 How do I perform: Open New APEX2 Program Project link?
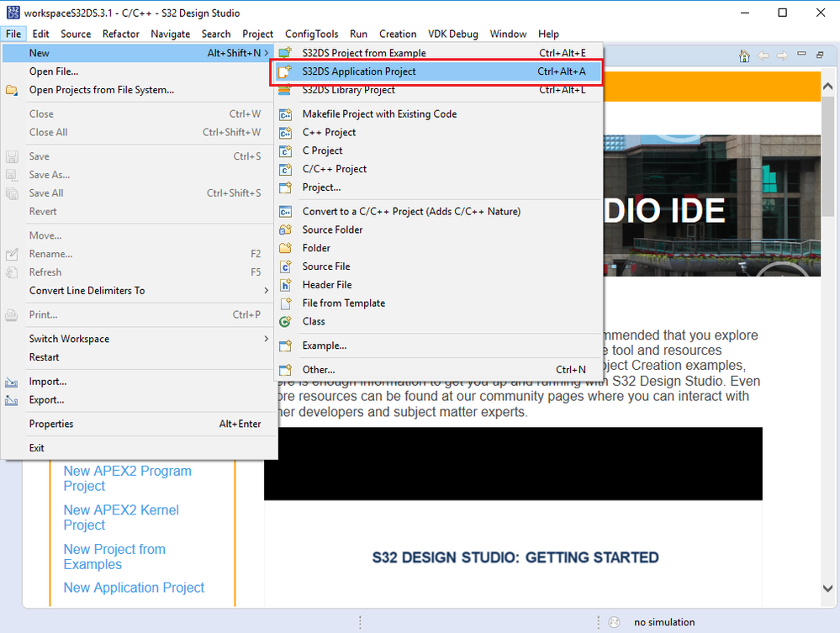point(128,478)
